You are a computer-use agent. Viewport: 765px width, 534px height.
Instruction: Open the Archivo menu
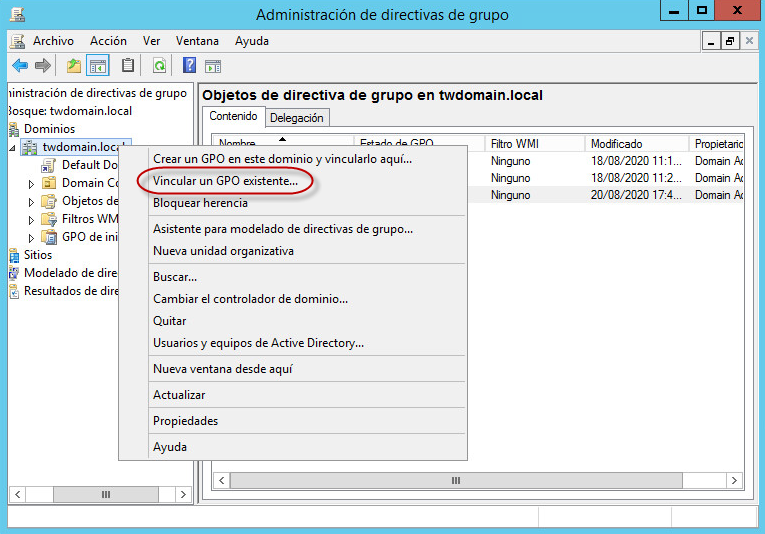pos(53,41)
